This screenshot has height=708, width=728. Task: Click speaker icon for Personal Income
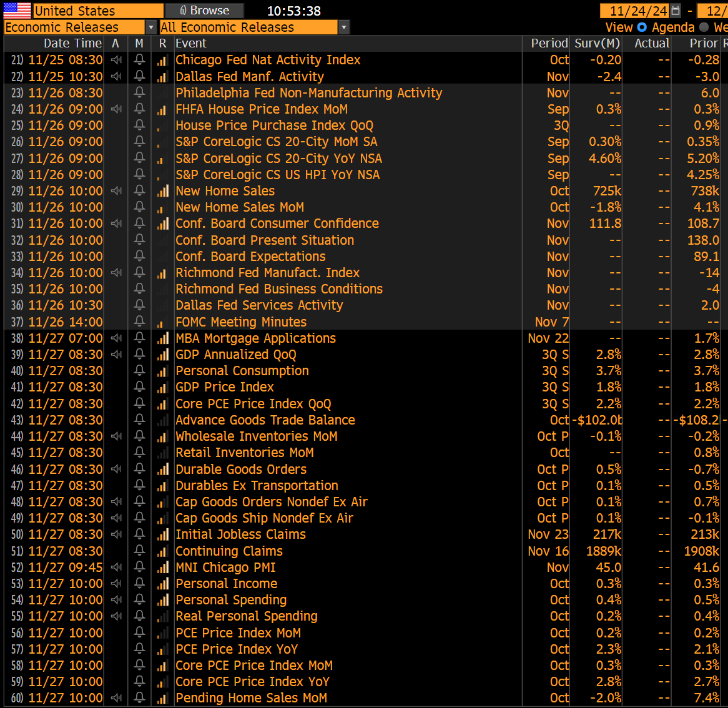pyautogui.click(x=116, y=583)
